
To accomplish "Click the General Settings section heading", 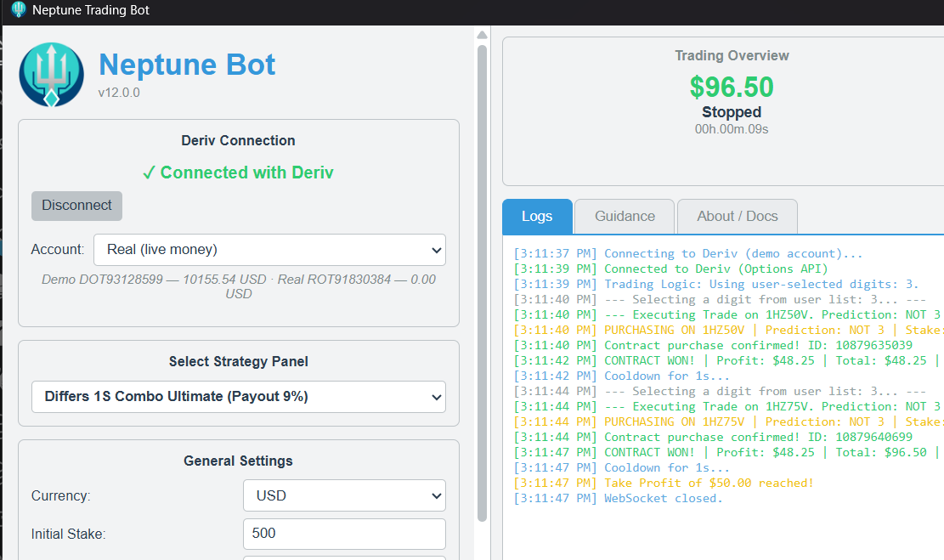I will (x=239, y=461).
